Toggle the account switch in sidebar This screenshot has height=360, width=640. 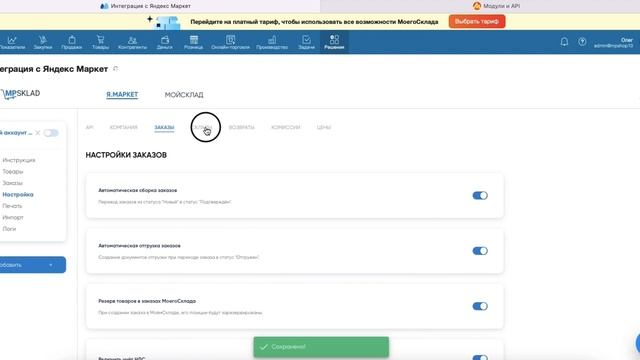click(51, 133)
